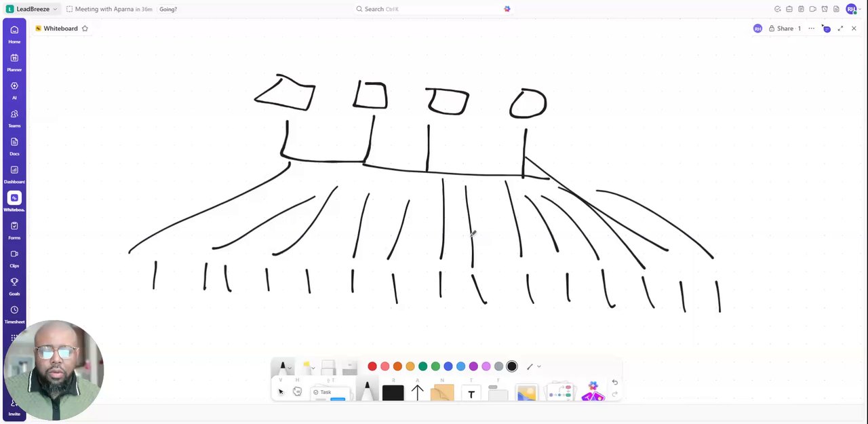Click the RH collaborator avatar beside Share
This screenshot has width=868, height=424.
(x=757, y=28)
